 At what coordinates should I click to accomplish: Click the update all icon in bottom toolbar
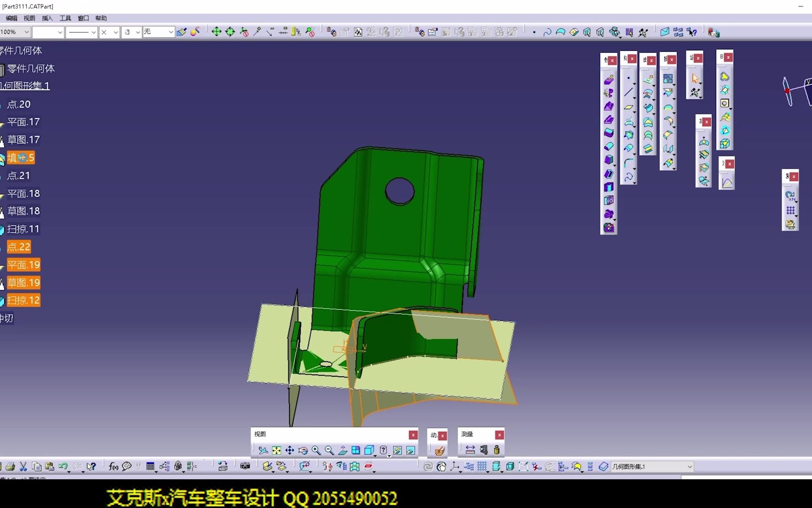[428, 467]
